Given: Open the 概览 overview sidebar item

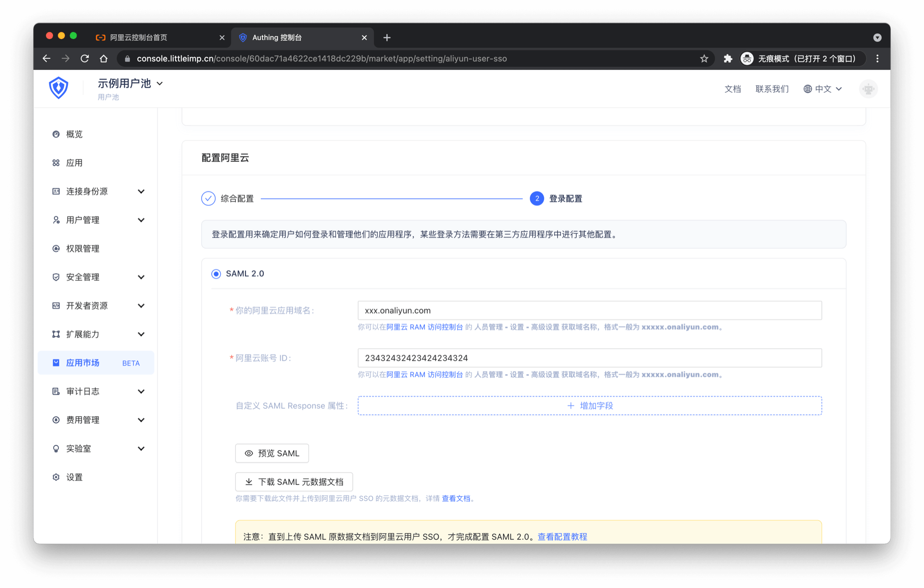Looking at the screenshot, I should click(x=74, y=134).
